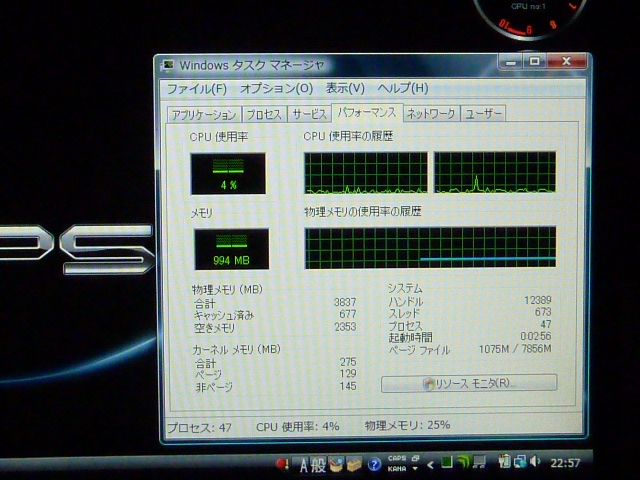This screenshot has height=480, width=640.
Task: Open the NVIDIA tray icon
Action: pyautogui.click(x=464, y=462)
